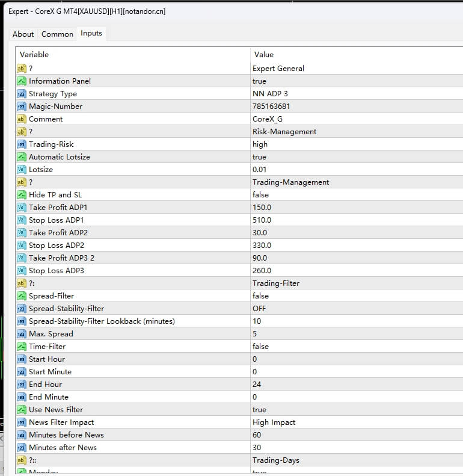Click the Spread-Filter boolean icon

[22, 296]
